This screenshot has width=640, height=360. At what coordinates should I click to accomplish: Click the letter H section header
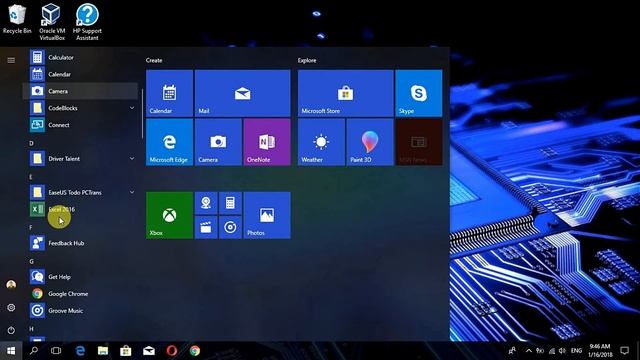click(31, 329)
